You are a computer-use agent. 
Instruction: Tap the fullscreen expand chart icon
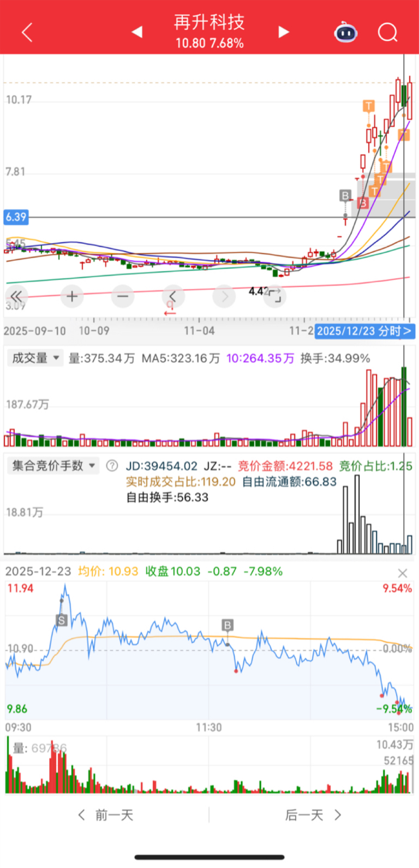[275, 297]
